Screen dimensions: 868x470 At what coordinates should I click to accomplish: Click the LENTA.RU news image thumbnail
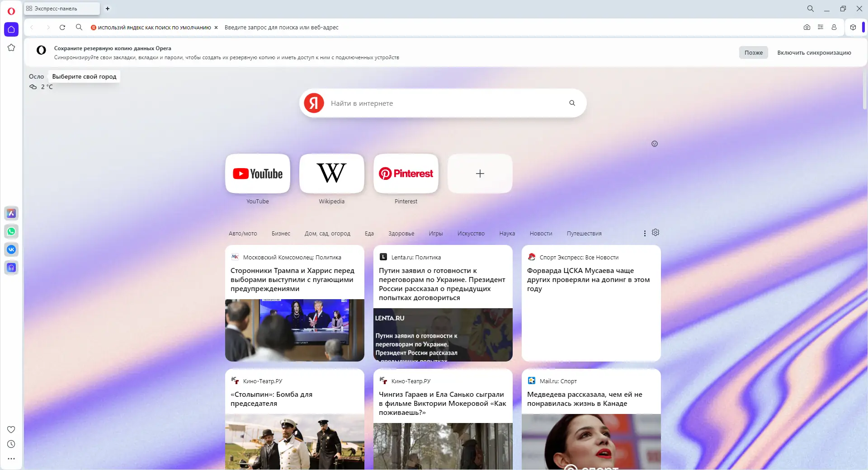click(x=443, y=335)
